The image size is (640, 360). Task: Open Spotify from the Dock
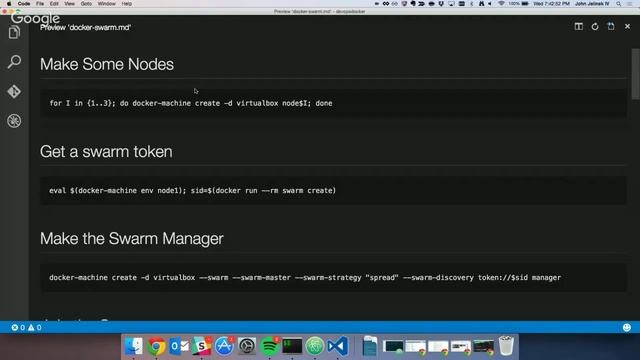point(269,346)
